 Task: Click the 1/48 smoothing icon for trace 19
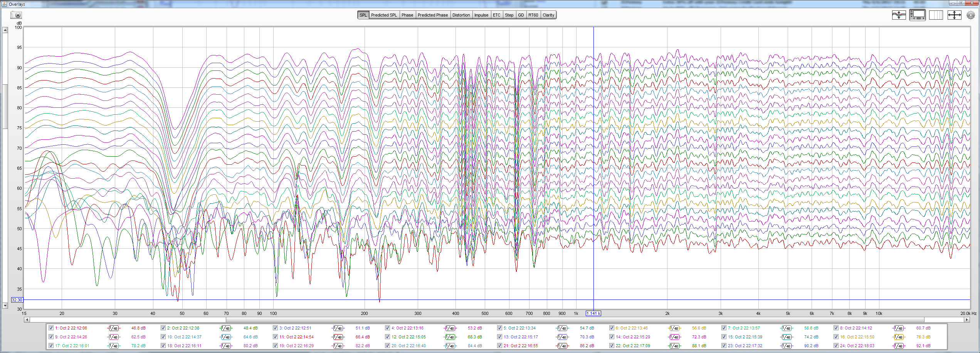coord(338,346)
